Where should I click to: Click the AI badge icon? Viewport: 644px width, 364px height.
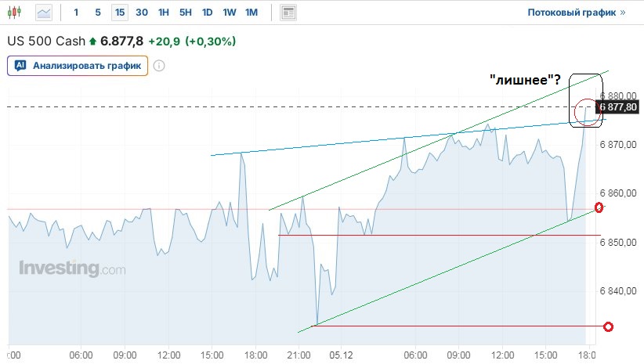pos(20,66)
